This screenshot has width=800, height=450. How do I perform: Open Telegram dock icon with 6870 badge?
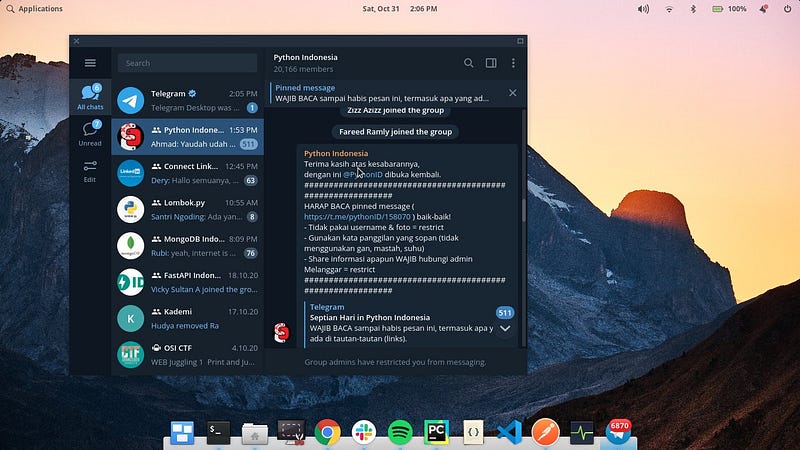[618, 433]
